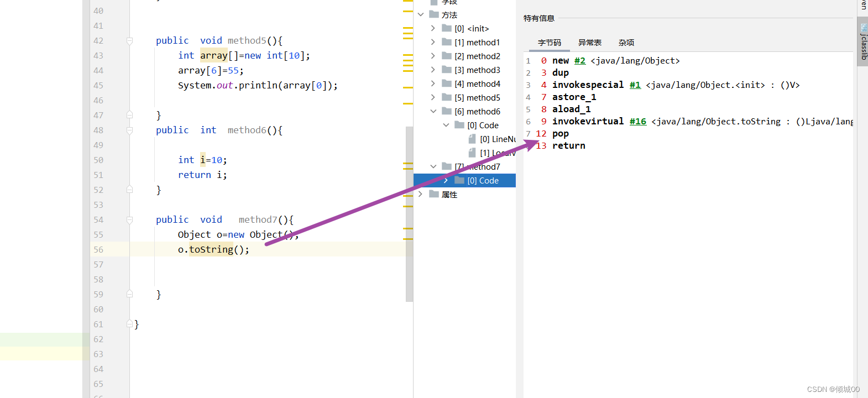Click 'int i=10;' declaration line

click(x=202, y=160)
